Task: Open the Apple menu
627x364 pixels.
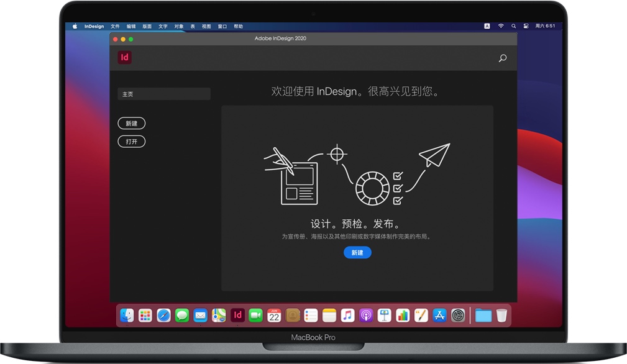Action: (75, 26)
